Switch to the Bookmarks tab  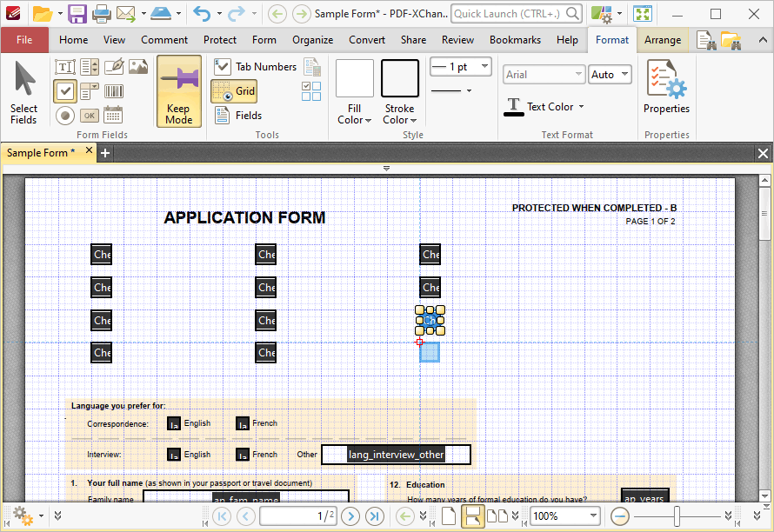515,40
